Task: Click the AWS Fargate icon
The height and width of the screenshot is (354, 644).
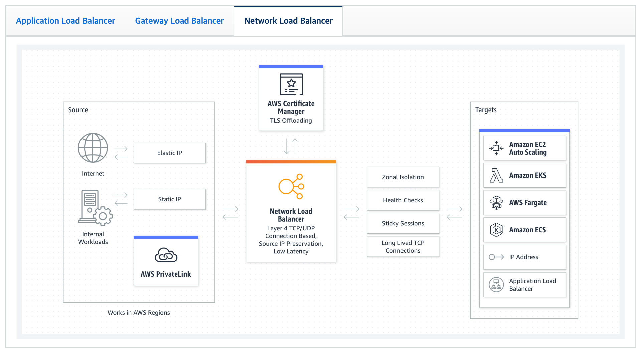Action: coord(496,203)
